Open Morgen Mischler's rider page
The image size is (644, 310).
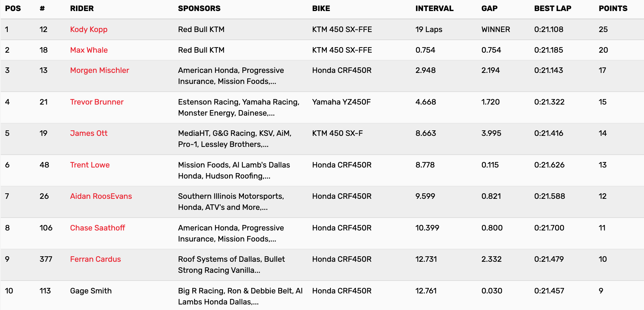pos(99,70)
